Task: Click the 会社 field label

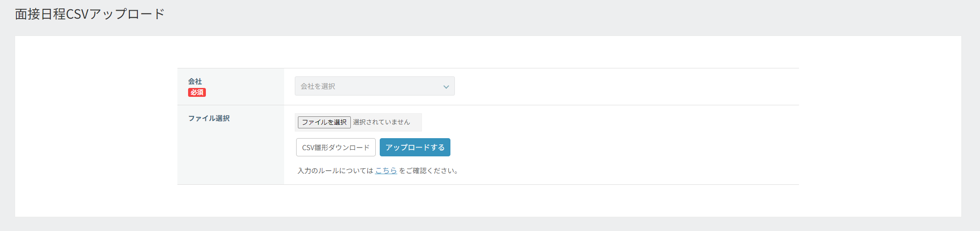Action: pyautogui.click(x=195, y=81)
